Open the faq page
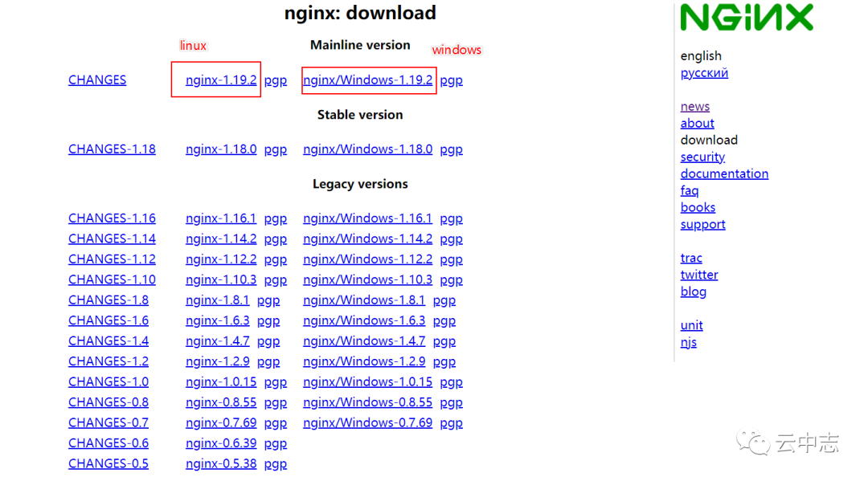 tap(690, 191)
